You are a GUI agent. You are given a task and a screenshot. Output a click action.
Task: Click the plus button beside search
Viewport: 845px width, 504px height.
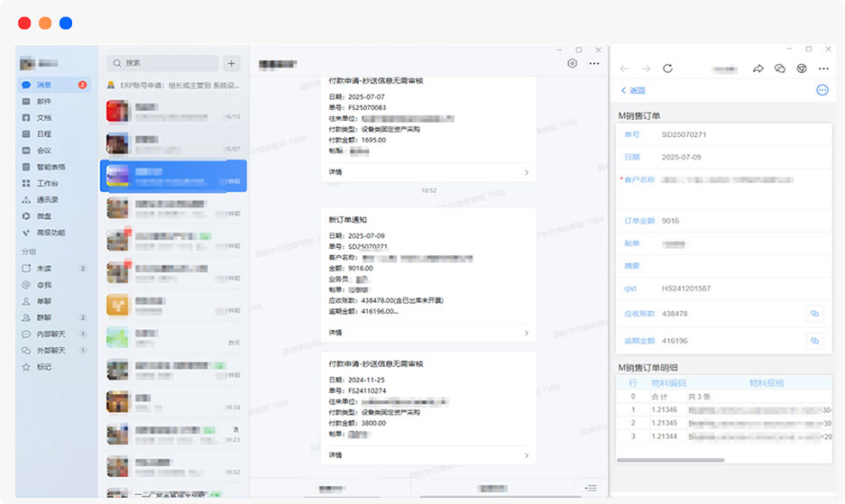coord(232,63)
